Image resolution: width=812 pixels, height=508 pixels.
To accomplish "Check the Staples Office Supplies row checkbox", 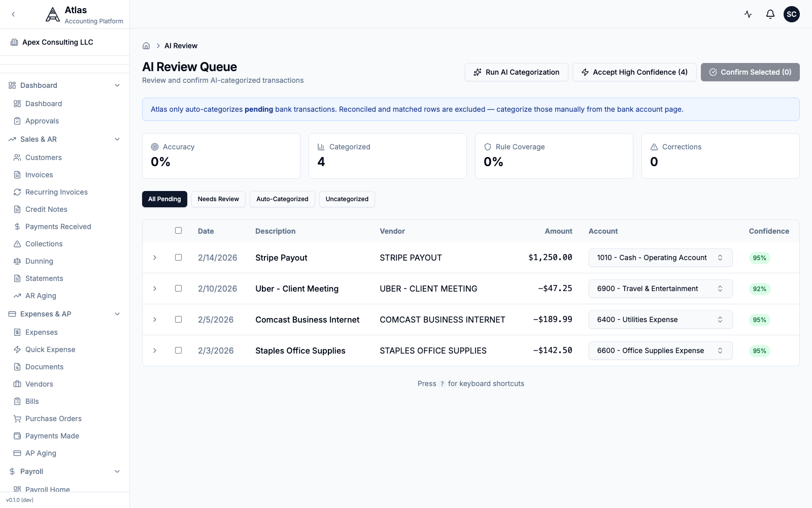I will coord(178,351).
